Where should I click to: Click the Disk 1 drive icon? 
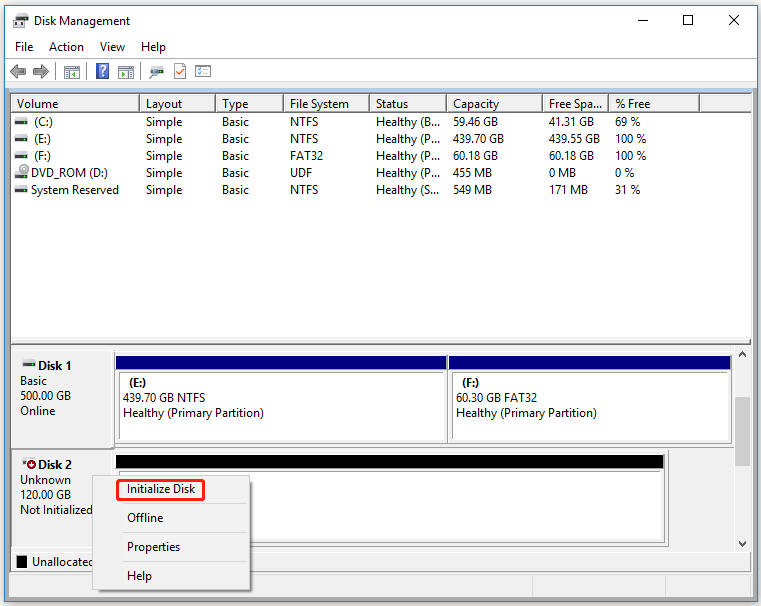point(29,364)
